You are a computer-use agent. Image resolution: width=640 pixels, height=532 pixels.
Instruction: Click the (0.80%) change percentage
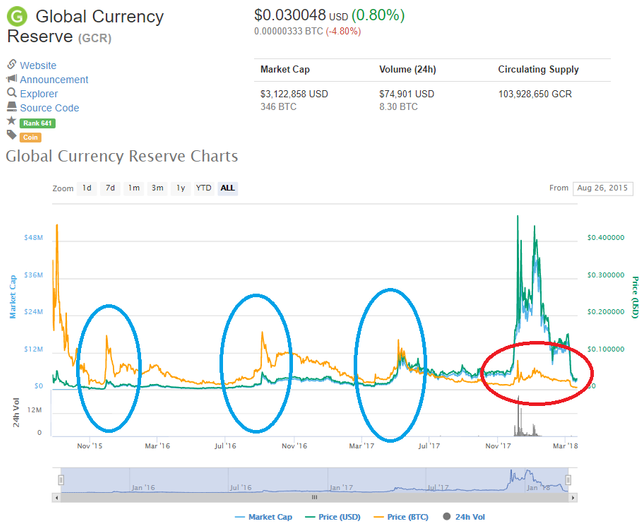pos(378,15)
